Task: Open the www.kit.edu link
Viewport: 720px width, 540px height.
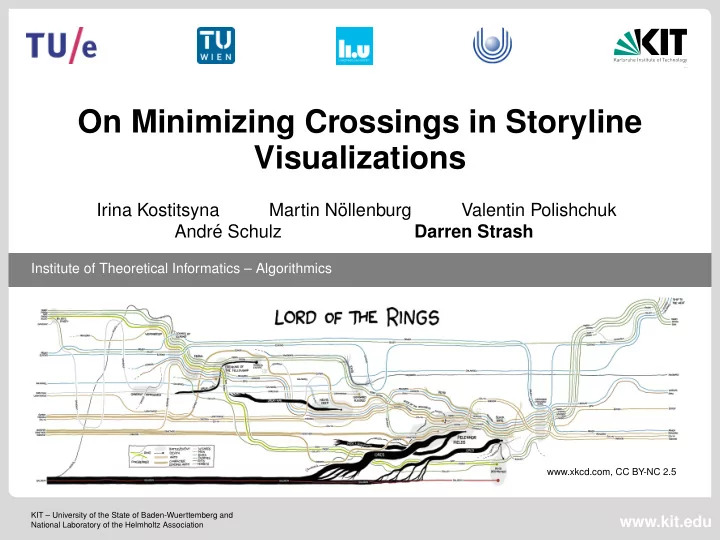Action: (665, 522)
